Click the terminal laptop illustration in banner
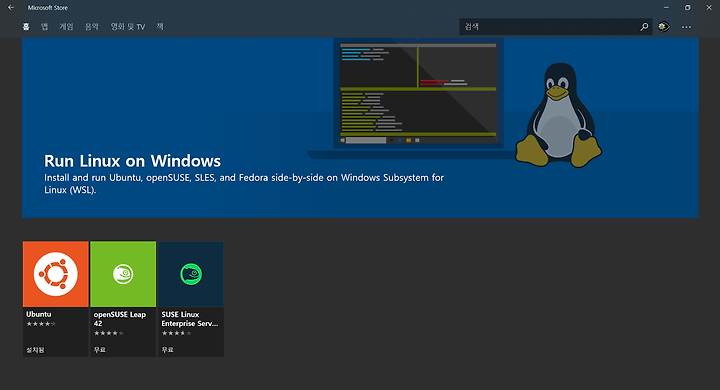Image resolution: width=720 pixels, height=390 pixels. point(418,99)
